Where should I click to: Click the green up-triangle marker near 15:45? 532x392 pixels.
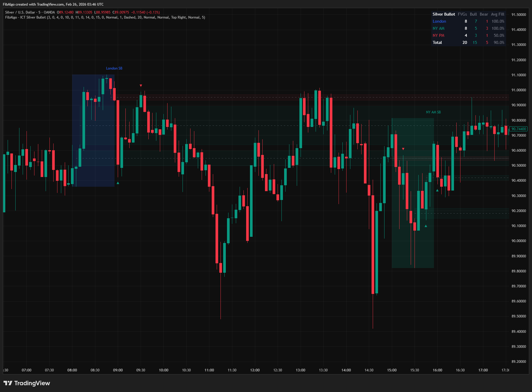(426, 226)
